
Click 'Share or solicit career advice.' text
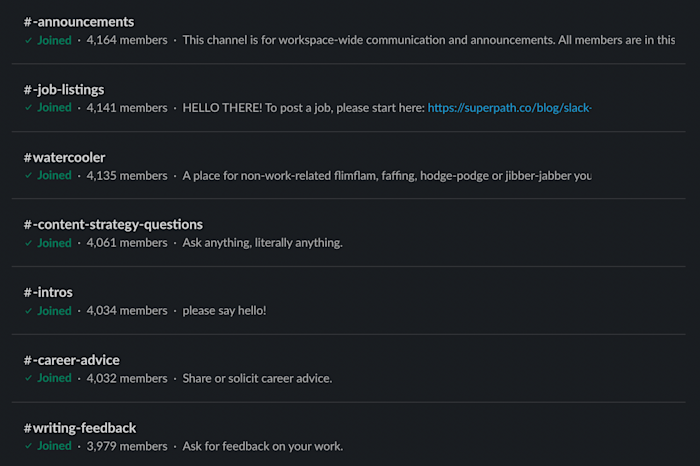pyautogui.click(x=257, y=378)
